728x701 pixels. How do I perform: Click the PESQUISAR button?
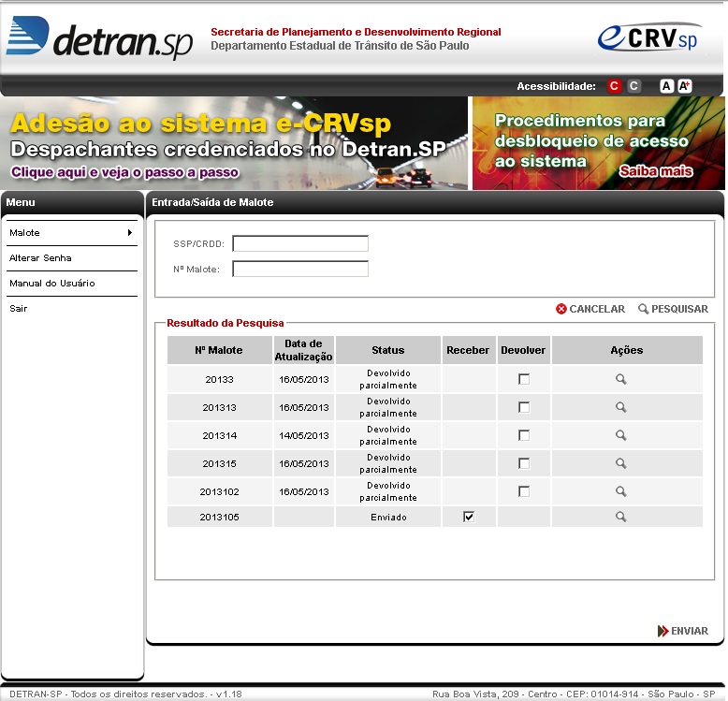coord(673,309)
